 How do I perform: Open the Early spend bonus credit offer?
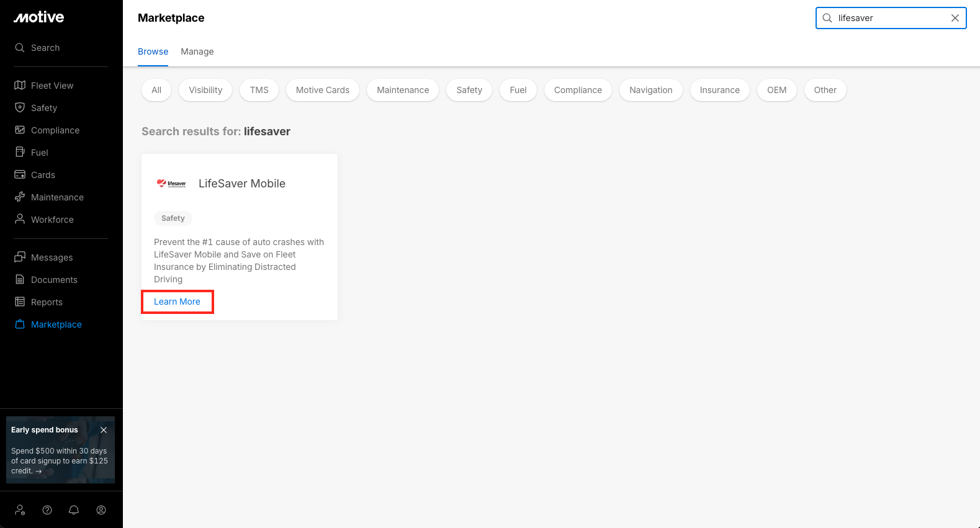[59, 461]
